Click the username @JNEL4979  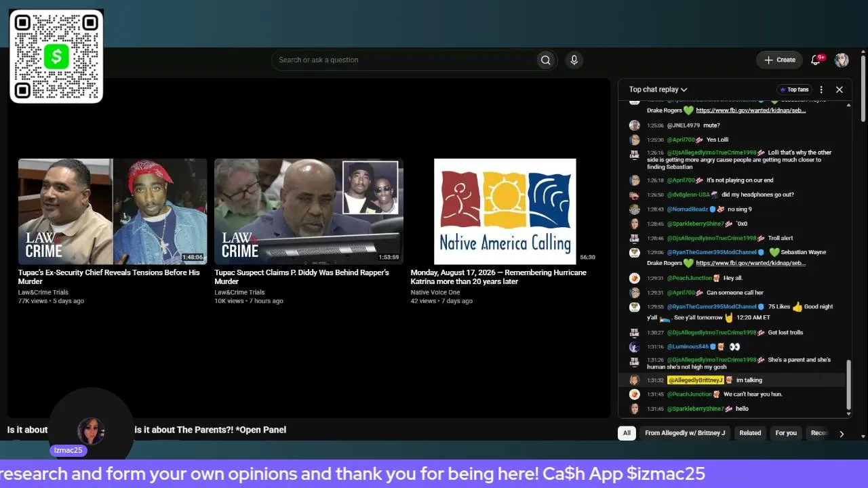[x=684, y=126]
